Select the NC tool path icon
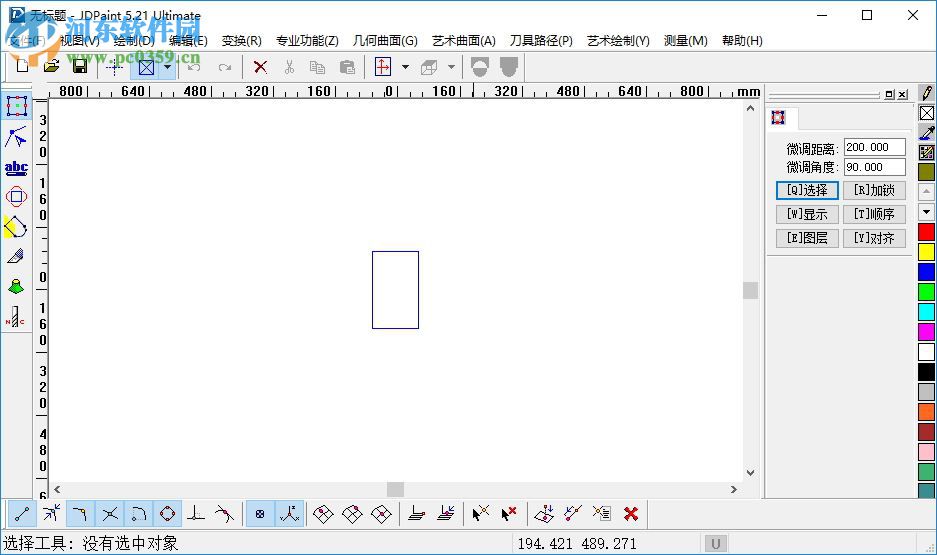This screenshot has width=937, height=555. point(16,317)
